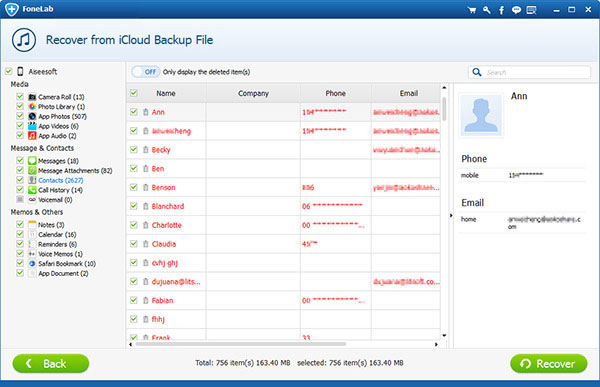Screen dimensions: 600x387
Task: Open the feedback chat bubble icon
Action: (x=516, y=10)
